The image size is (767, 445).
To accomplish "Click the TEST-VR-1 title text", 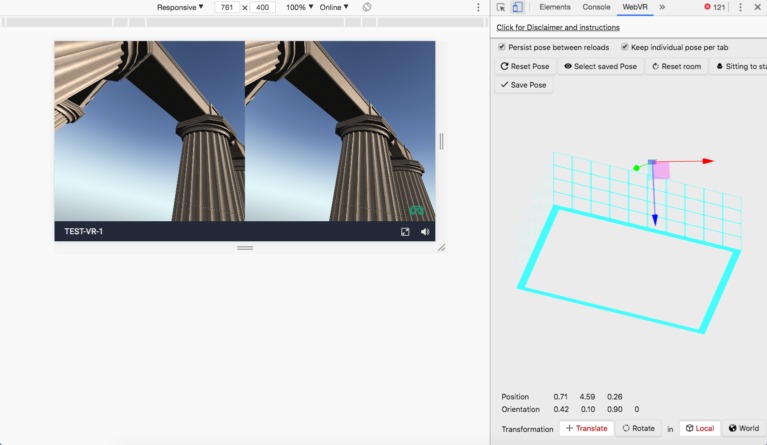I will 84,231.
